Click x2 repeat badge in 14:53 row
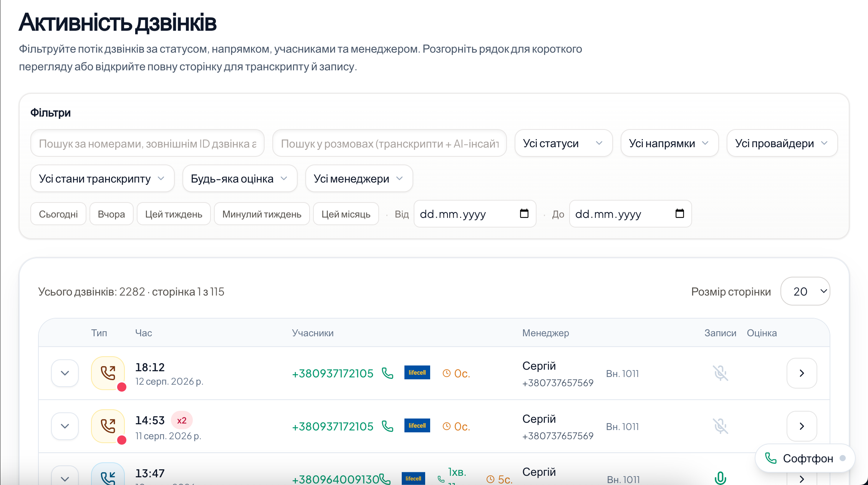The height and width of the screenshot is (485, 868). (x=182, y=420)
